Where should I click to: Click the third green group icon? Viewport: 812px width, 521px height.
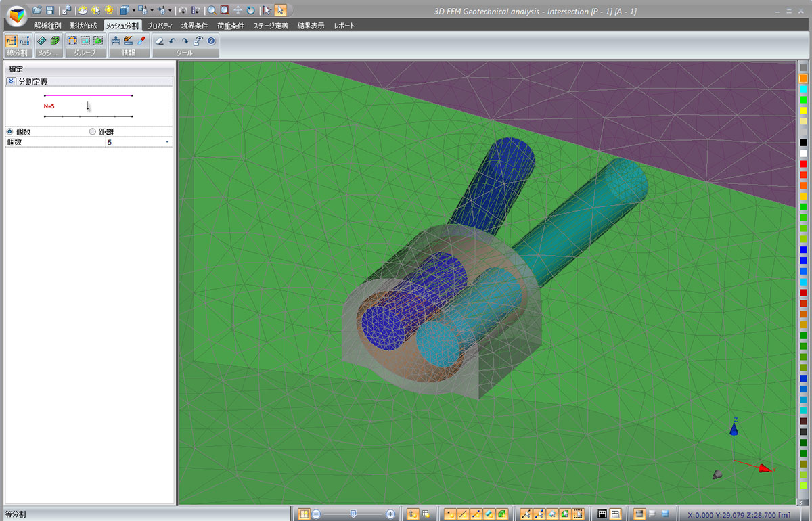point(98,41)
